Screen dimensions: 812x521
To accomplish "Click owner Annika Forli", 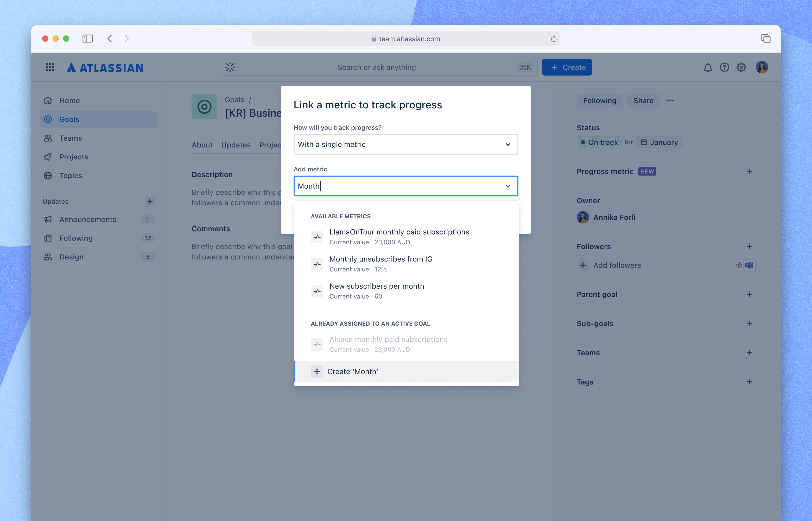I will [x=606, y=217].
